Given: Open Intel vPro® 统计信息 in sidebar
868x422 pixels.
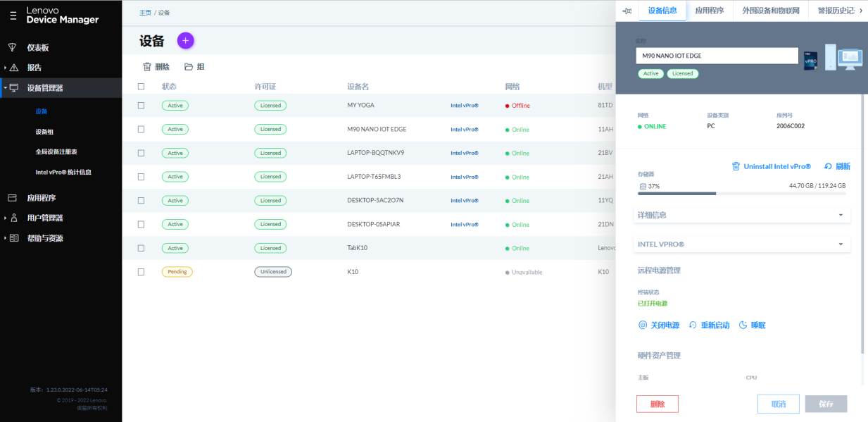Looking at the screenshot, I should [63, 172].
